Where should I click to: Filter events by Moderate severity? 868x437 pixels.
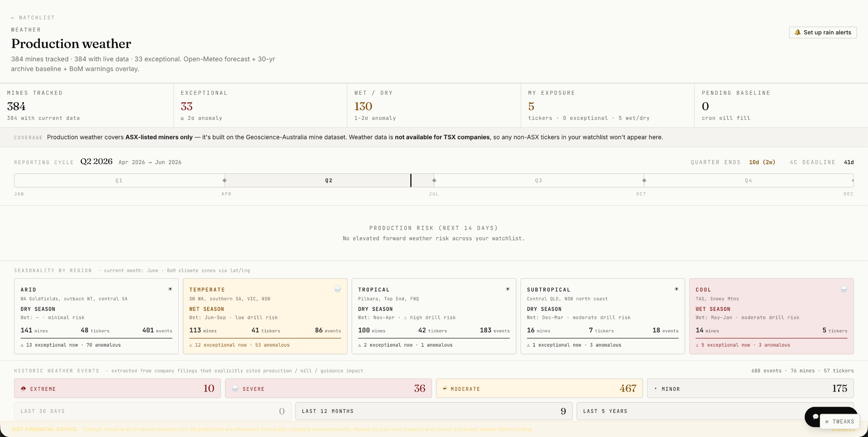click(x=539, y=388)
